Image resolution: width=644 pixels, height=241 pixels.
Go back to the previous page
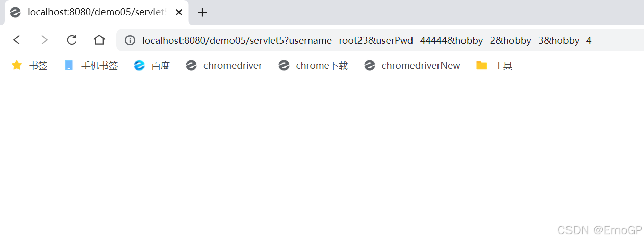pyautogui.click(x=17, y=40)
